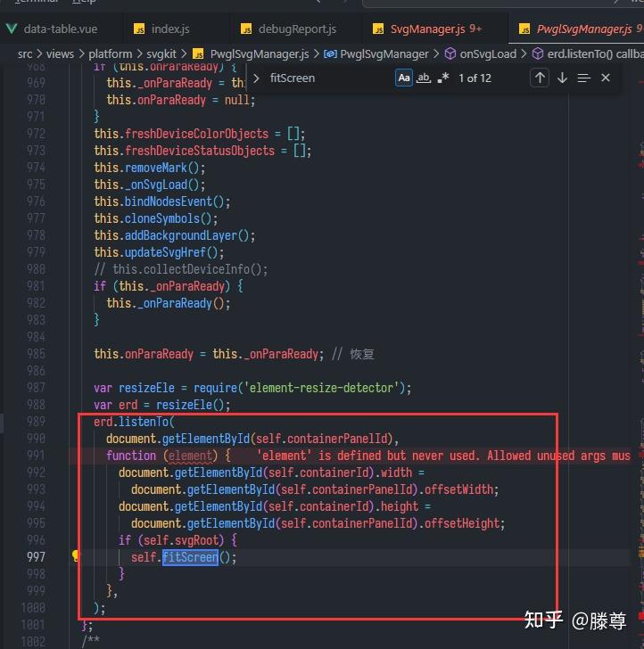This screenshot has width=644, height=649.
Task: Toggle Find in Selection icon
Action: click(x=583, y=78)
